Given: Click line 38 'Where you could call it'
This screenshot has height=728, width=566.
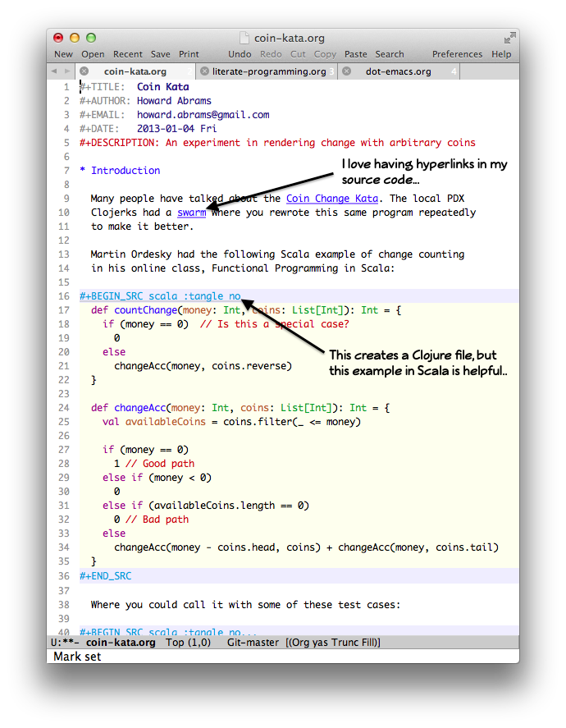Looking at the screenshot, I should click(245, 605).
